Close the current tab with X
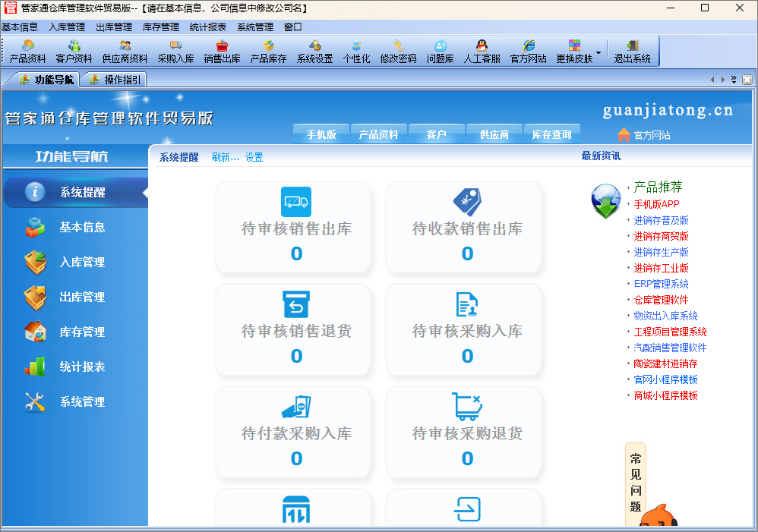758x532 pixels. click(747, 79)
